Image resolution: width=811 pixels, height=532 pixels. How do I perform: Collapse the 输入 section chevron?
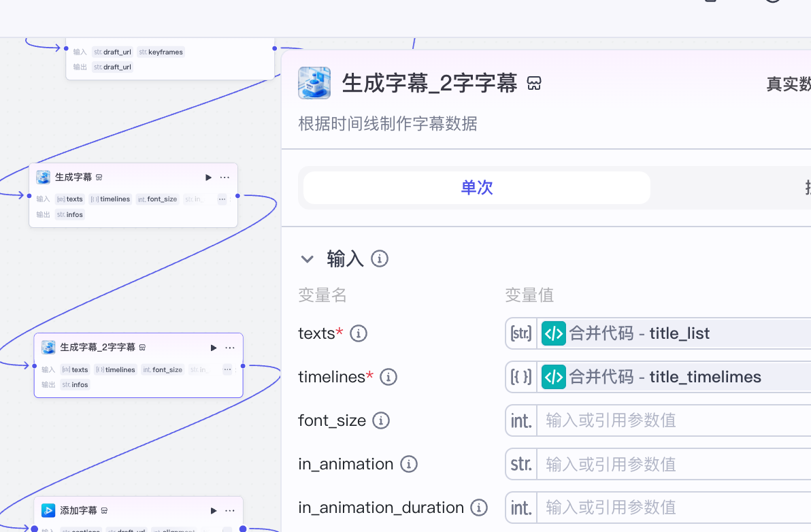click(307, 259)
